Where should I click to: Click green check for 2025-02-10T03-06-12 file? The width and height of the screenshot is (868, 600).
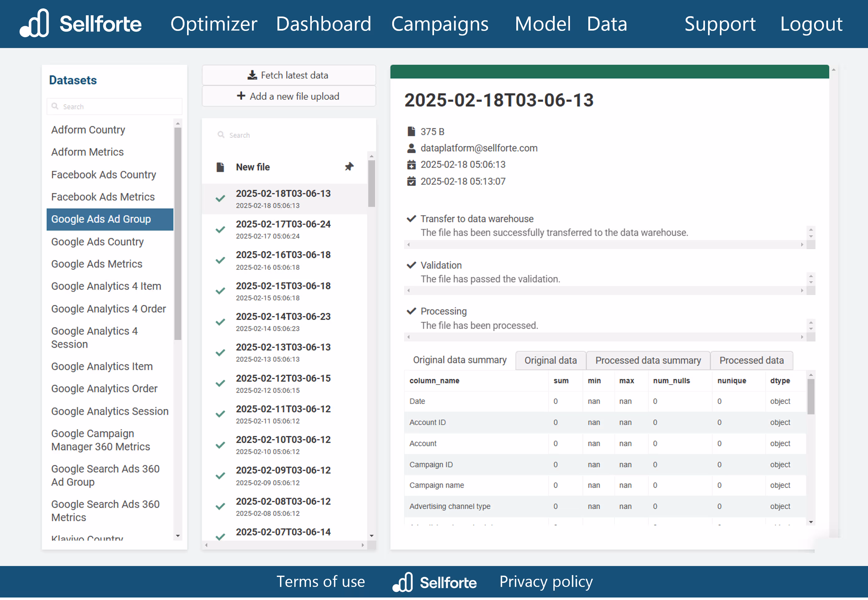pyautogui.click(x=220, y=445)
